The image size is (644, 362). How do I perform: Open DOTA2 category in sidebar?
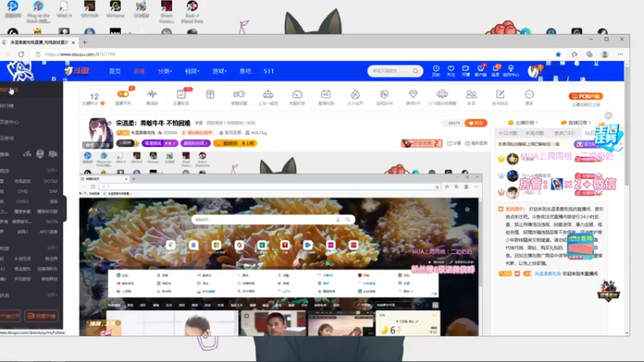[x=51, y=181]
